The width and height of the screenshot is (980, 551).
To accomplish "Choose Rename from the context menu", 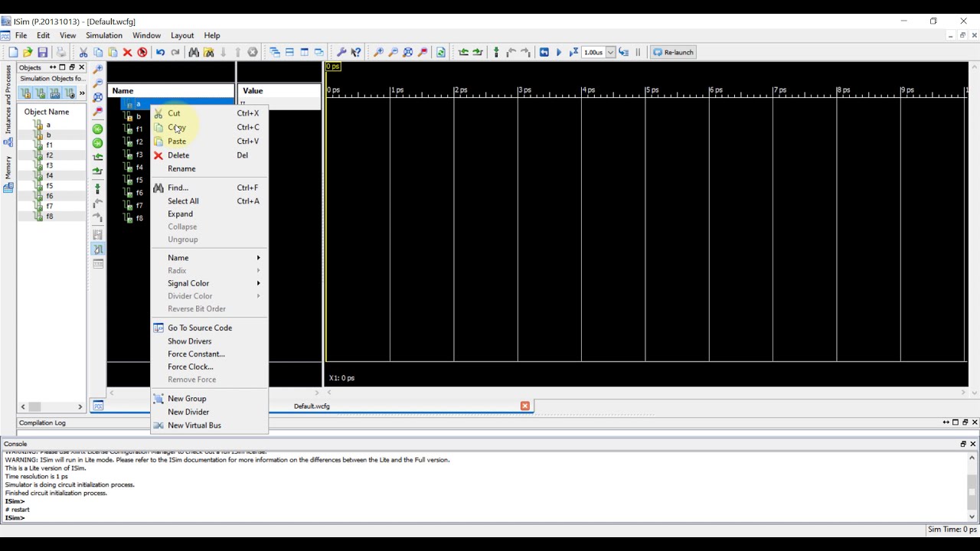I will click(209, 168).
